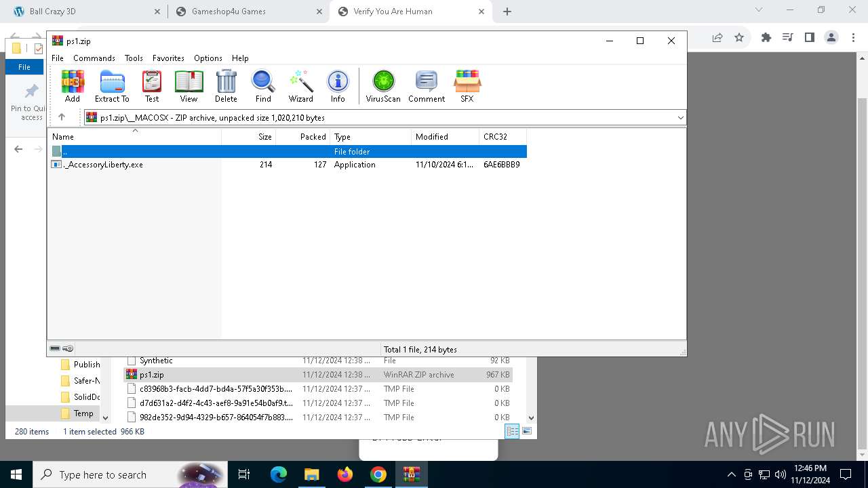Bookmark this page star icon

(x=739, y=38)
